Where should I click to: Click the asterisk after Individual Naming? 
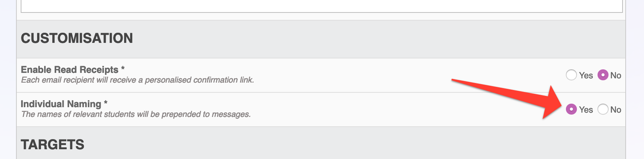[105, 103]
